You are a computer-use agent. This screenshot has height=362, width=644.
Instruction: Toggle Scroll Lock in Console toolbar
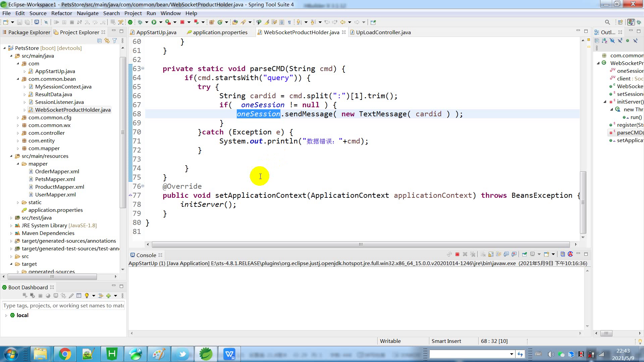491,254
